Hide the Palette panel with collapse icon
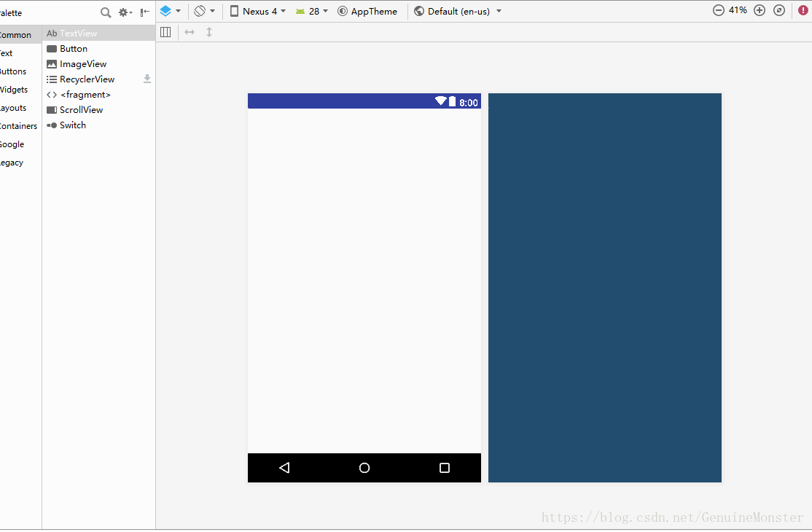This screenshot has width=812, height=532. (145, 12)
